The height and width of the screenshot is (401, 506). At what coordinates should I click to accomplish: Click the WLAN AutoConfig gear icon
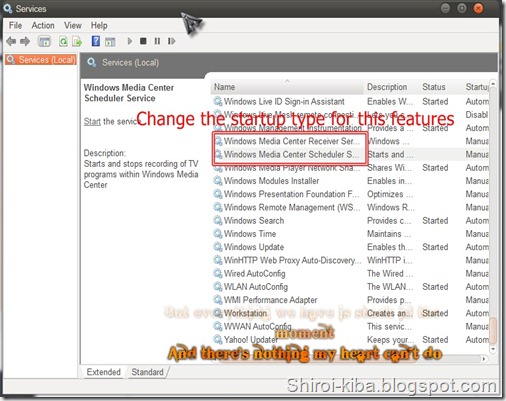click(x=218, y=287)
